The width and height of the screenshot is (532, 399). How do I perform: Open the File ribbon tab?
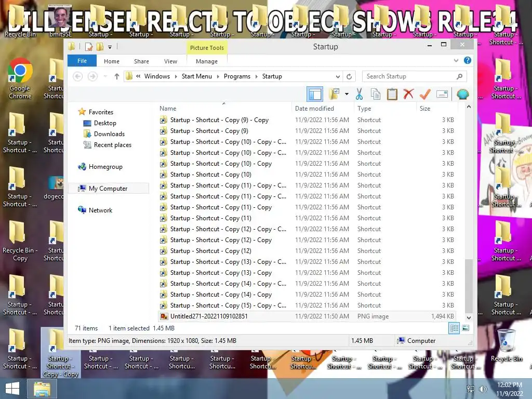pyautogui.click(x=82, y=61)
